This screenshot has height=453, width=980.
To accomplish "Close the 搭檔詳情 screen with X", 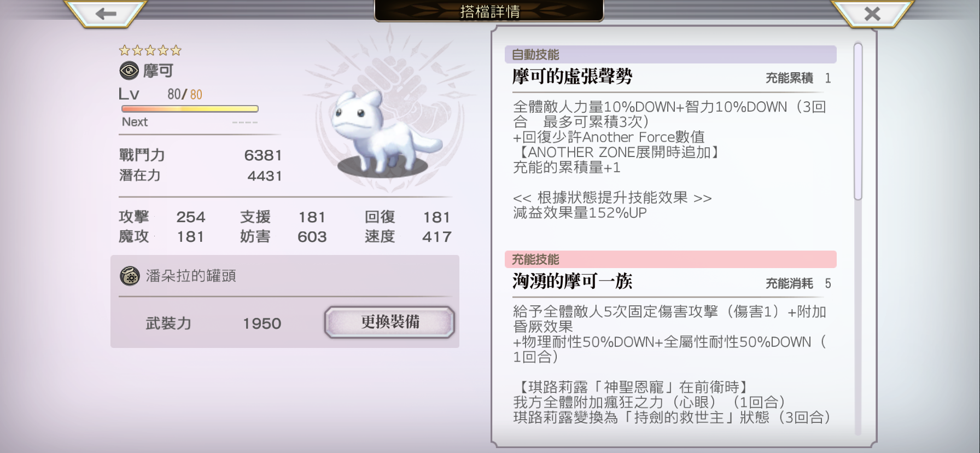I will tap(872, 14).
